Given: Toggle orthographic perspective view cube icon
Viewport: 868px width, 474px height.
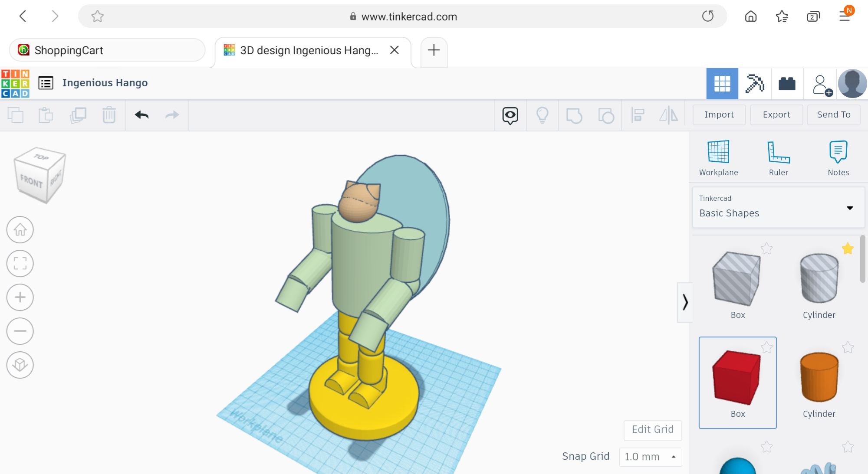Looking at the screenshot, I should [20, 365].
